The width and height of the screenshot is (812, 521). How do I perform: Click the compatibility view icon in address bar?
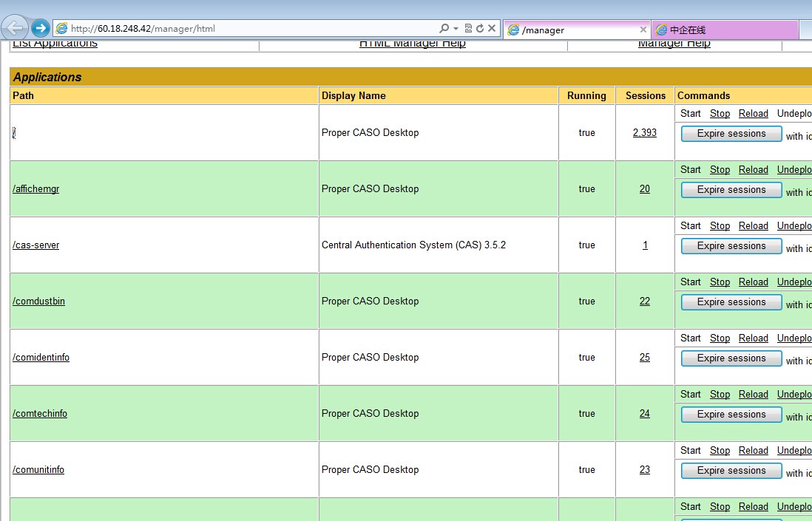point(468,29)
